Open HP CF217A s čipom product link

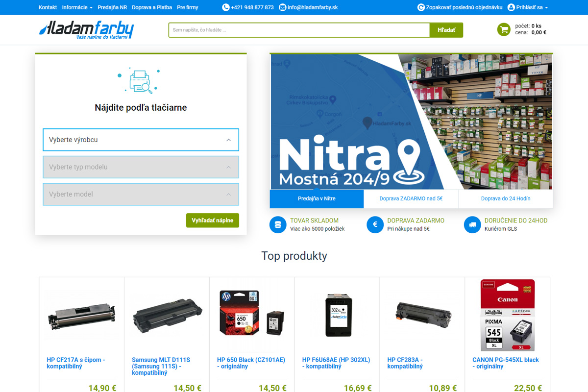tap(76, 363)
